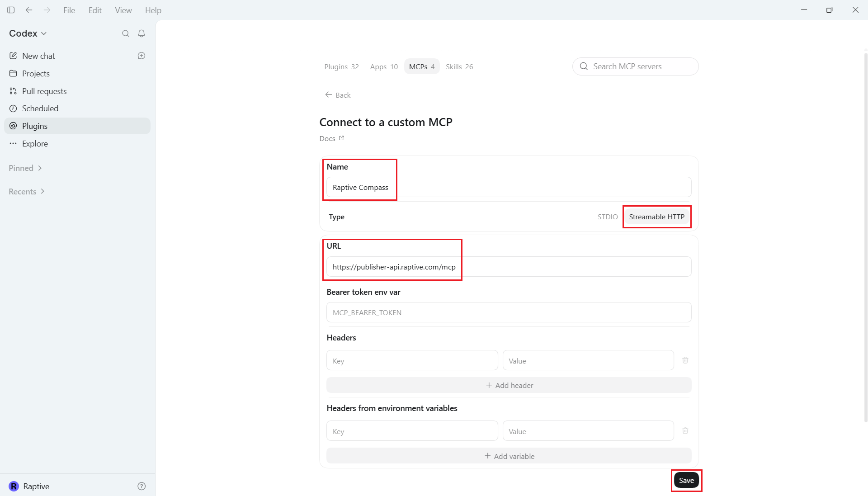The image size is (868, 496).
Task: Open the File menu
Action: tap(69, 10)
